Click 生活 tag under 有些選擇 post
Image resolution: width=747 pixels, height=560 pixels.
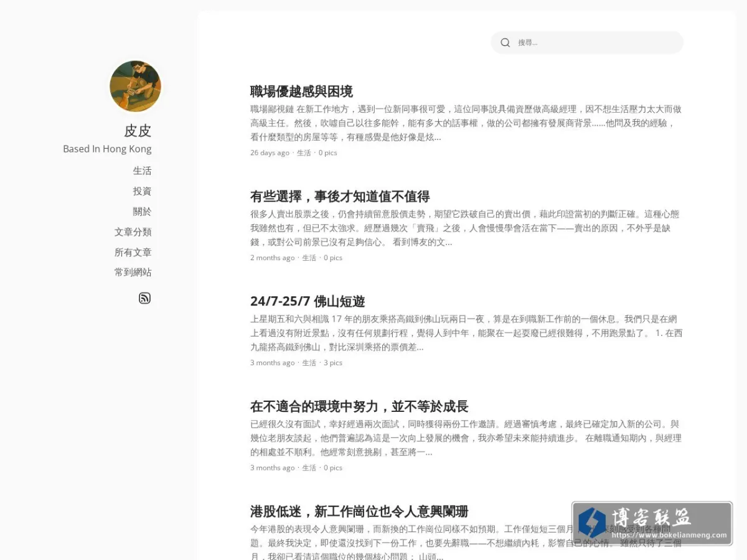coord(309,258)
